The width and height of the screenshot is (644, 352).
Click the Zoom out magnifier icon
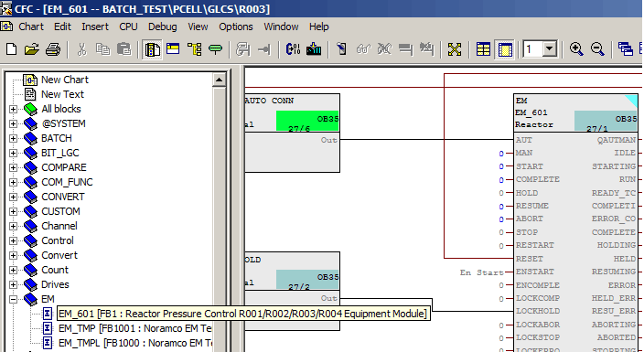597,49
